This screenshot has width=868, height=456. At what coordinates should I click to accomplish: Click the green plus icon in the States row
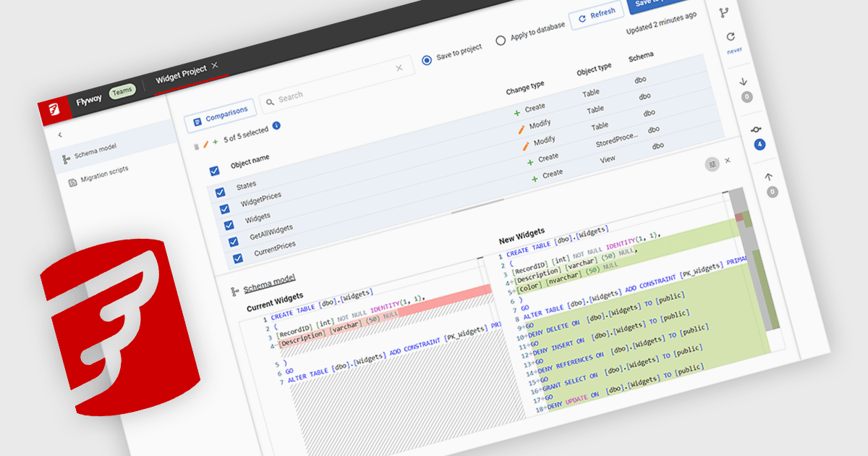[x=517, y=113]
